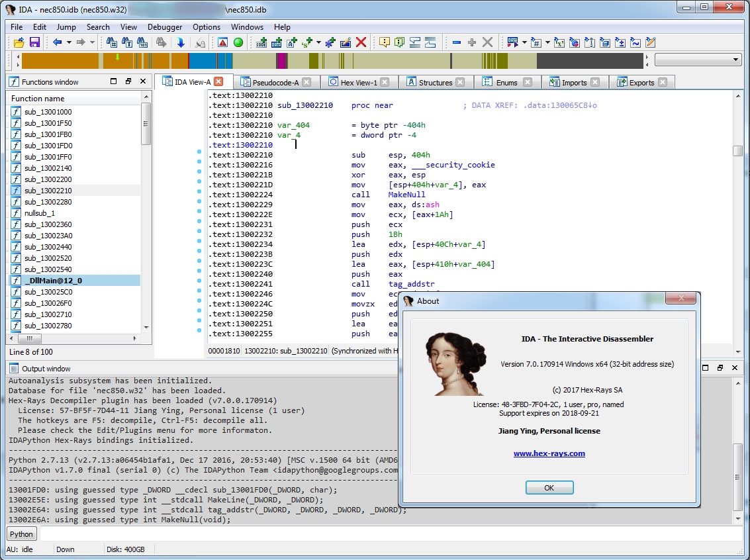Open dropdown beside the hash number icon

547,42
